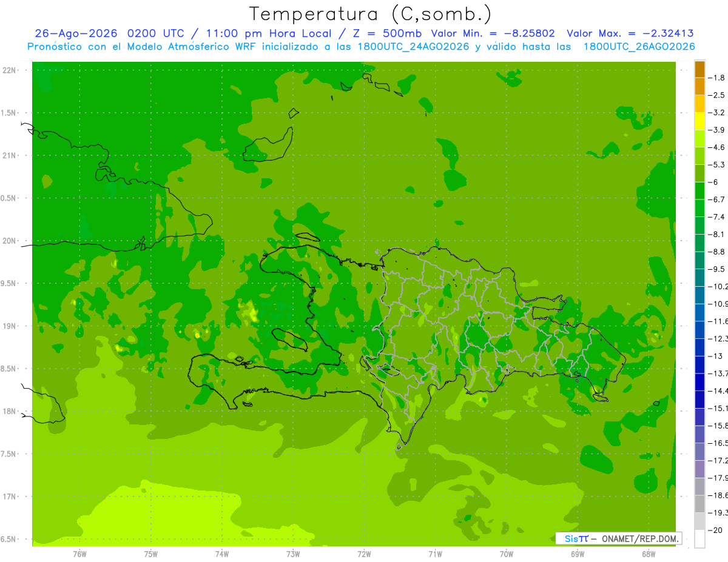This screenshot has width=728, height=562.
Task: Pick the dark blue swatch between -13.7 and -14.4
Action: pos(700,383)
